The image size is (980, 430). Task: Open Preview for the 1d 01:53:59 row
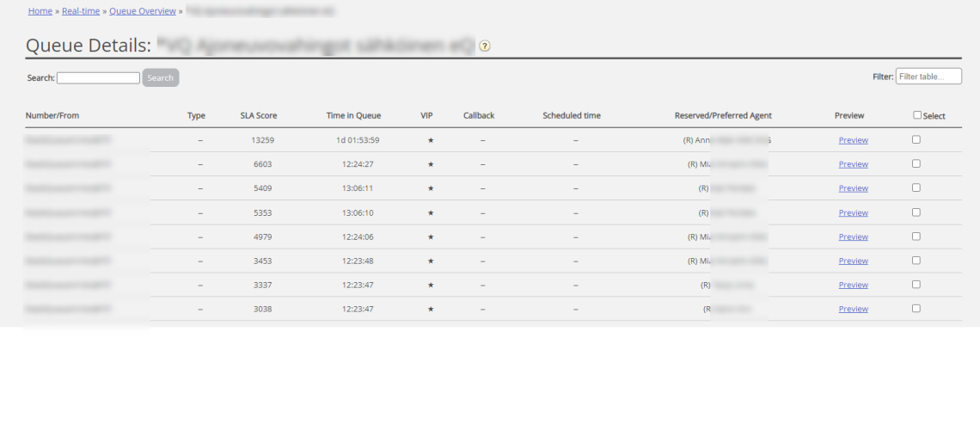853,140
